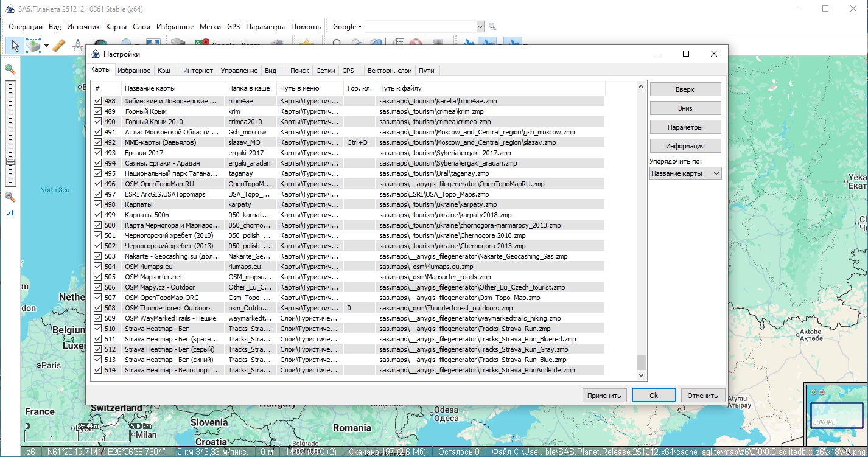868x457 pixels.
Task: Click the compass route calculation icon
Action: click(x=78, y=45)
